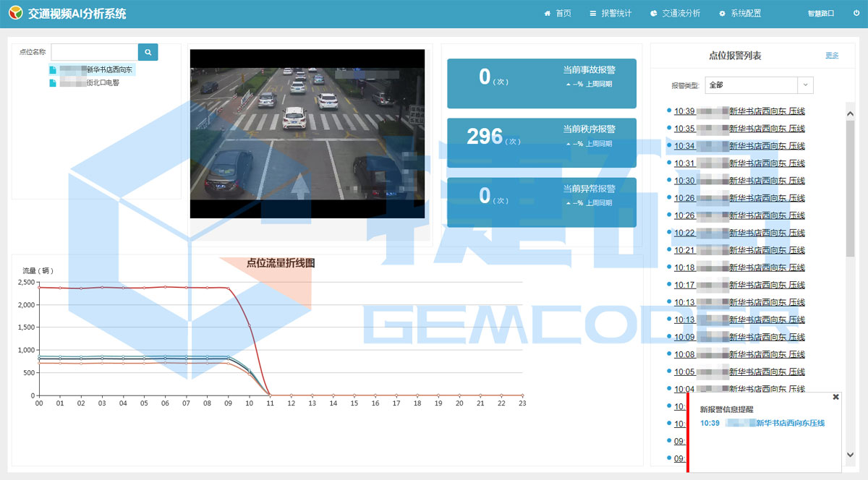868x480 pixels.
Task: Click inside the 点位名称 search field
Action: (94, 52)
